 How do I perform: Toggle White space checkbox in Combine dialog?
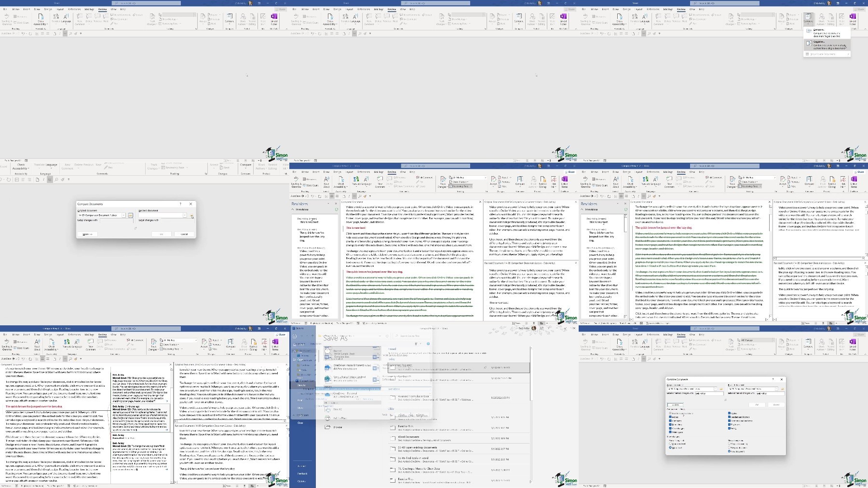pos(670,432)
